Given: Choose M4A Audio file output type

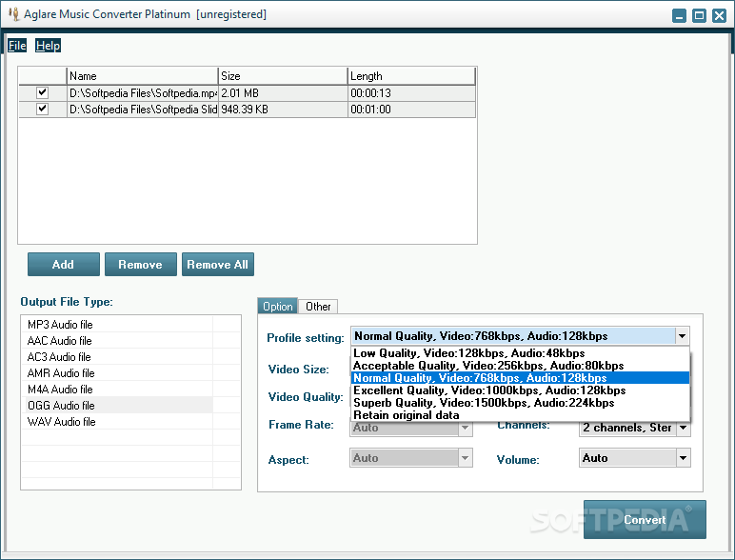Looking at the screenshot, I should (117, 390).
